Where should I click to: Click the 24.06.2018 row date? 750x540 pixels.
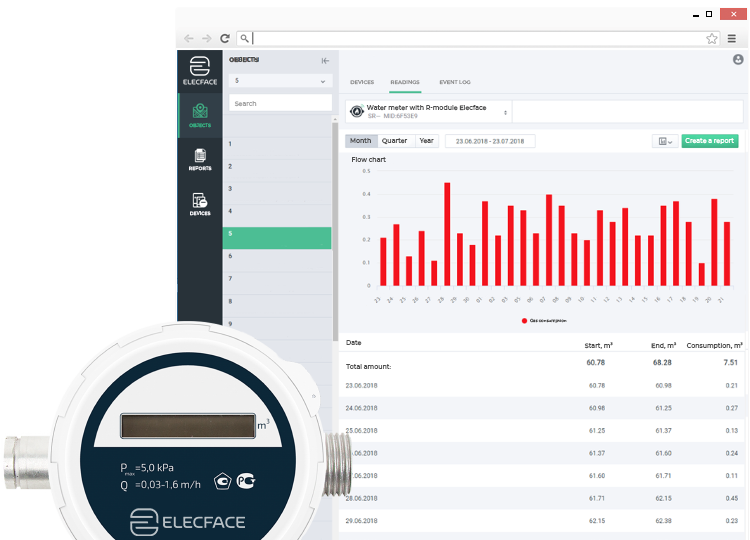pos(362,408)
